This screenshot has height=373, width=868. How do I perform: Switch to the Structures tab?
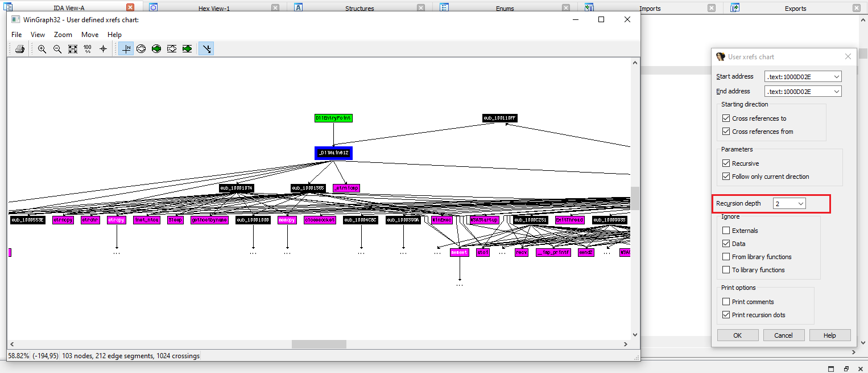359,9
